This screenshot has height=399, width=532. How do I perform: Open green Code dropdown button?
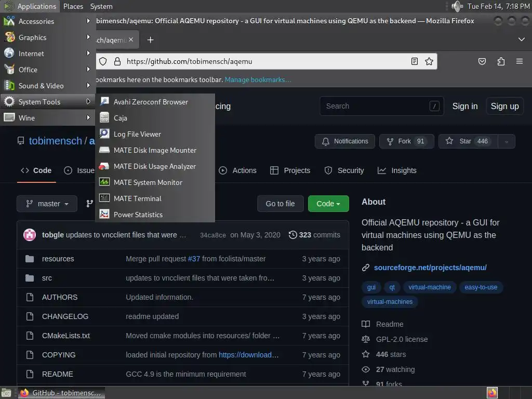328,204
